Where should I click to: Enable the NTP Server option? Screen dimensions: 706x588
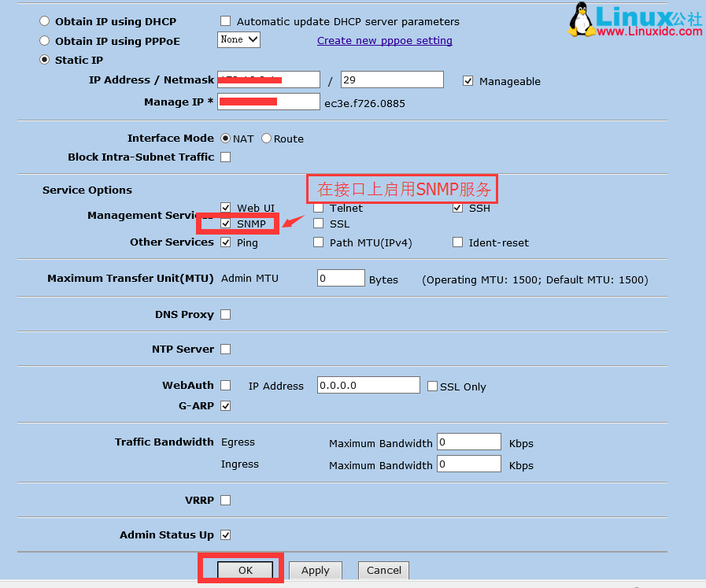(x=225, y=349)
